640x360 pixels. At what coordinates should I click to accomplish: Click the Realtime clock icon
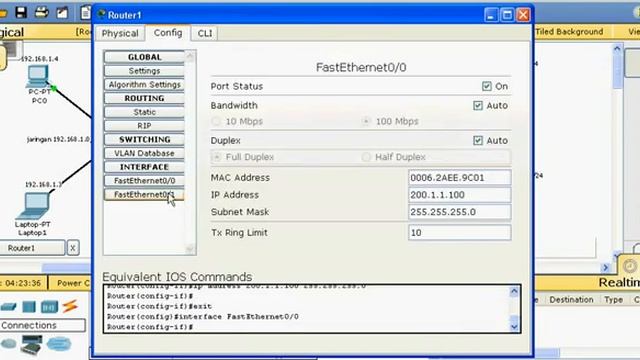click(x=630, y=266)
